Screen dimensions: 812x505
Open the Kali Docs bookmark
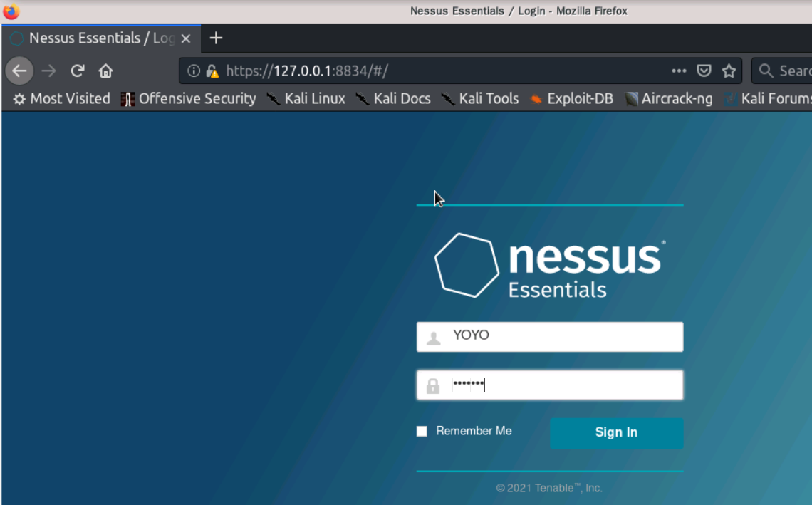[x=393, y=99]
